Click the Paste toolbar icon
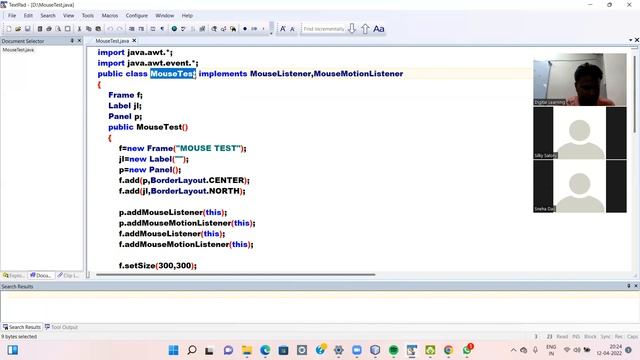The height and width of the screenshot is (360, 640). 98,29
